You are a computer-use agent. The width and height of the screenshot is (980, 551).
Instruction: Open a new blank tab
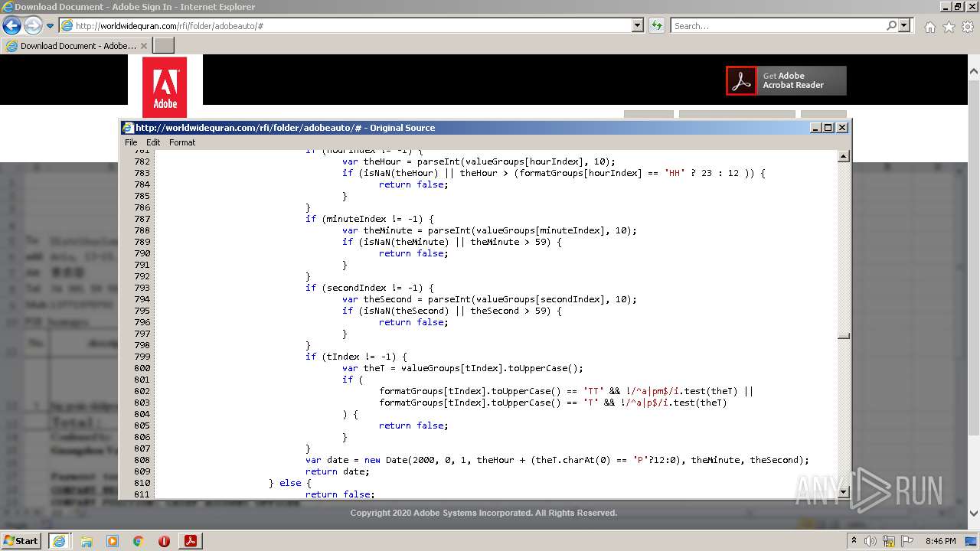click(x=164, y=46)
